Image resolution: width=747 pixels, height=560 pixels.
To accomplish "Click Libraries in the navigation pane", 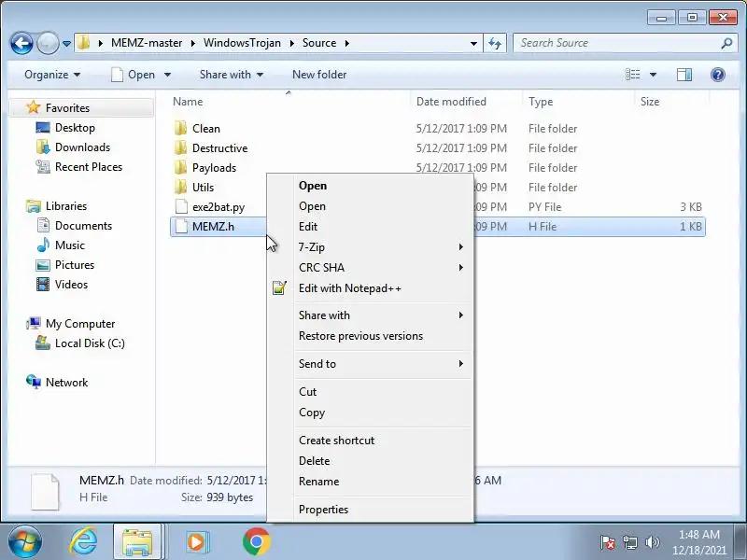I will click(x=66, y=206).
